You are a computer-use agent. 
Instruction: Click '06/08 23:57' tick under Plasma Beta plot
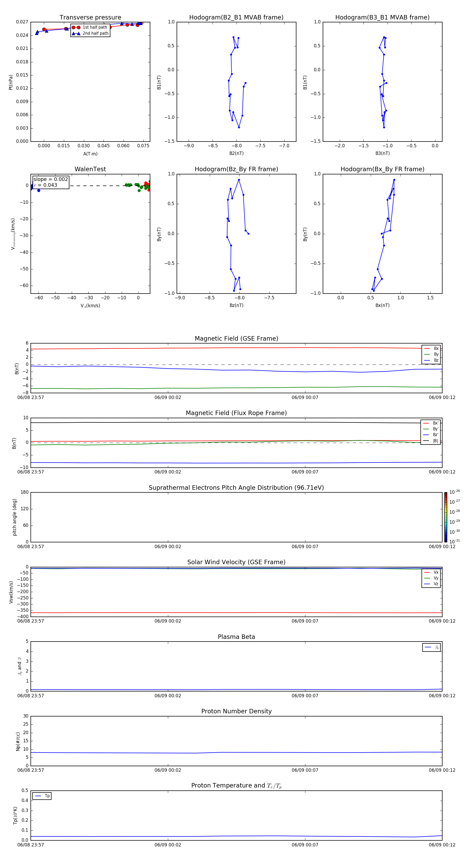coord(31,695)
